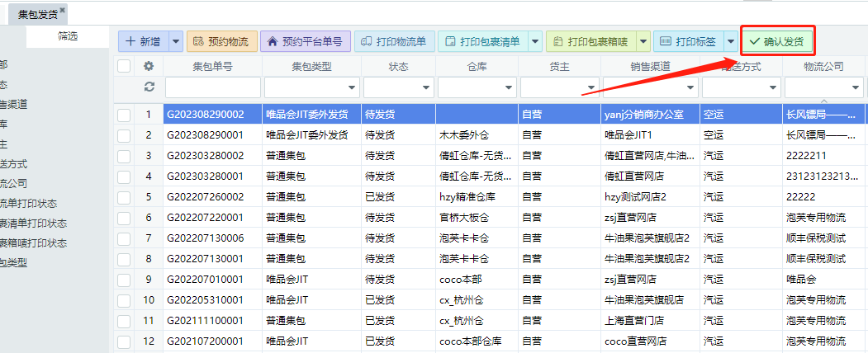Image resolution: width=868 pixels, height=353 pixels.
Task: Click the 集包单号 filter input field
Action: click(x=213, y=87)
